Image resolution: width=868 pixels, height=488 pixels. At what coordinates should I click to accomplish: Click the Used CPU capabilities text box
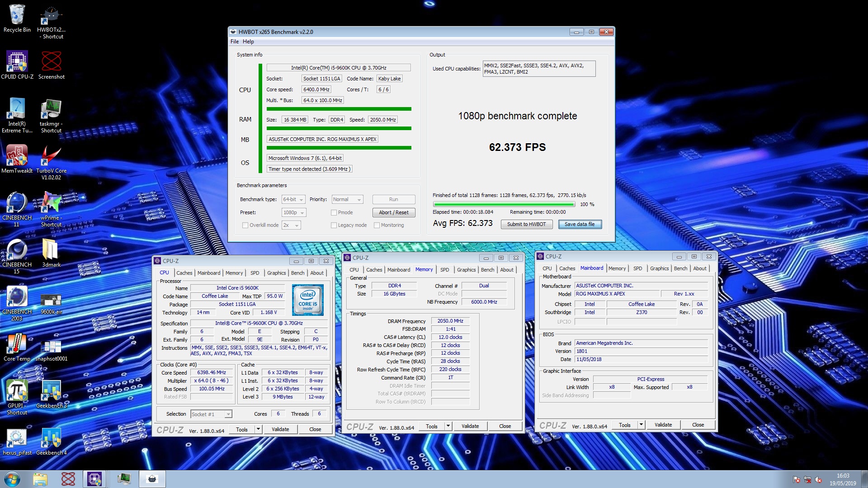point(539,69)
